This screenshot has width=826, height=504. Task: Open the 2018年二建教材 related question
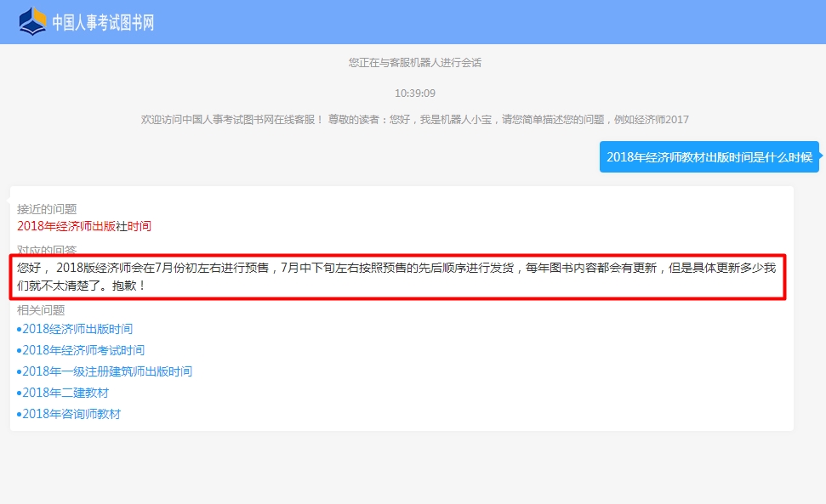64,392
